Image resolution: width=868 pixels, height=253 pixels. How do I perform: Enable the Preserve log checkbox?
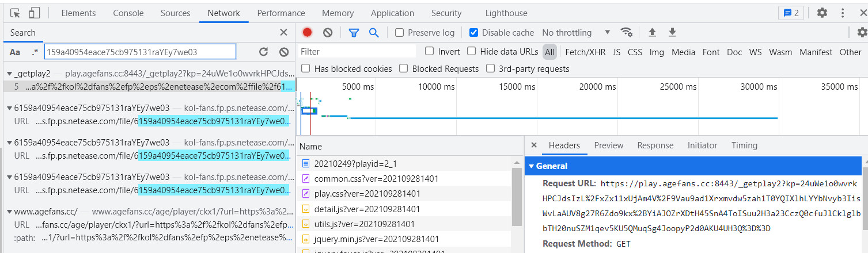(x=400, y=33)
